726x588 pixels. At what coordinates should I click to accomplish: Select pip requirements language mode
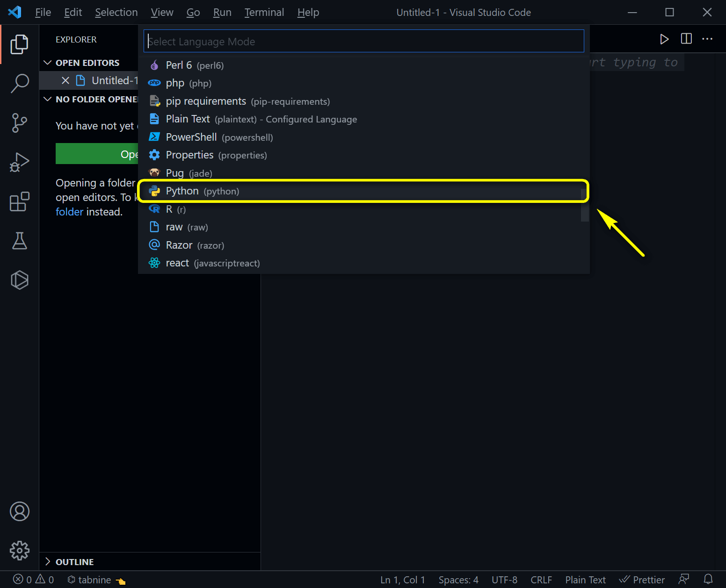(x=363, y=101)
